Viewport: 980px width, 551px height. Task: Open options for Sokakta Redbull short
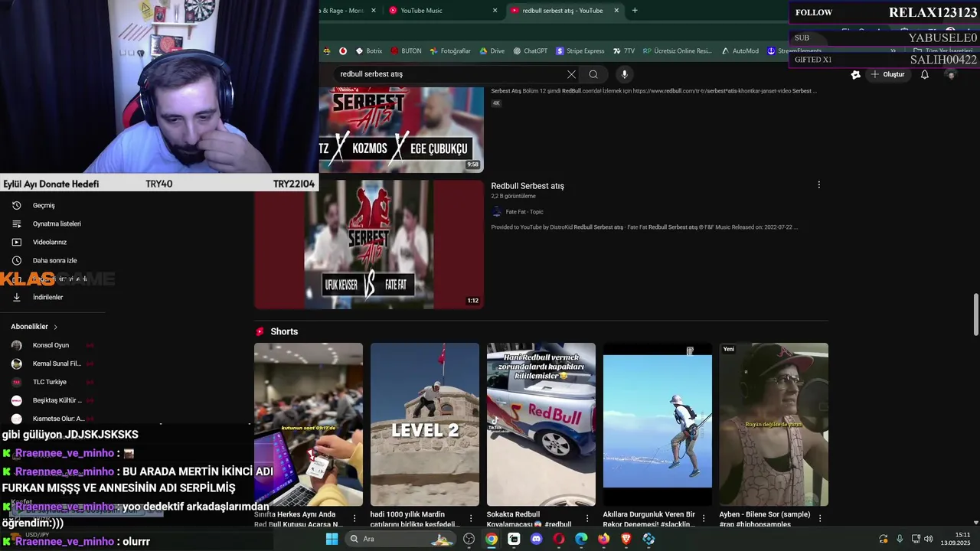pos(587,518)
